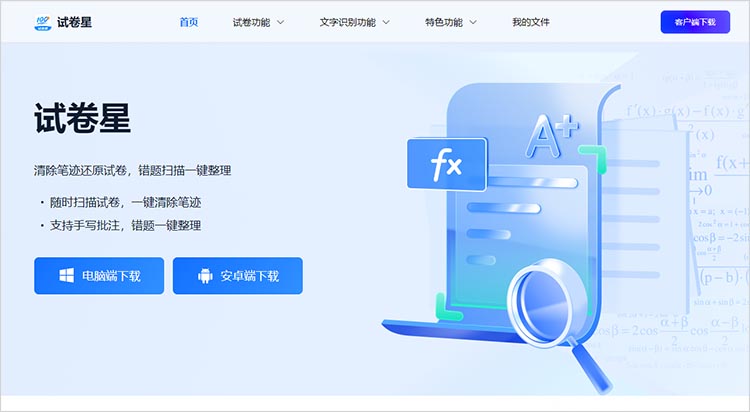Expand the 文字识别功能 dropdown arrow
750x412 pixels.
(x=386, y=22)
